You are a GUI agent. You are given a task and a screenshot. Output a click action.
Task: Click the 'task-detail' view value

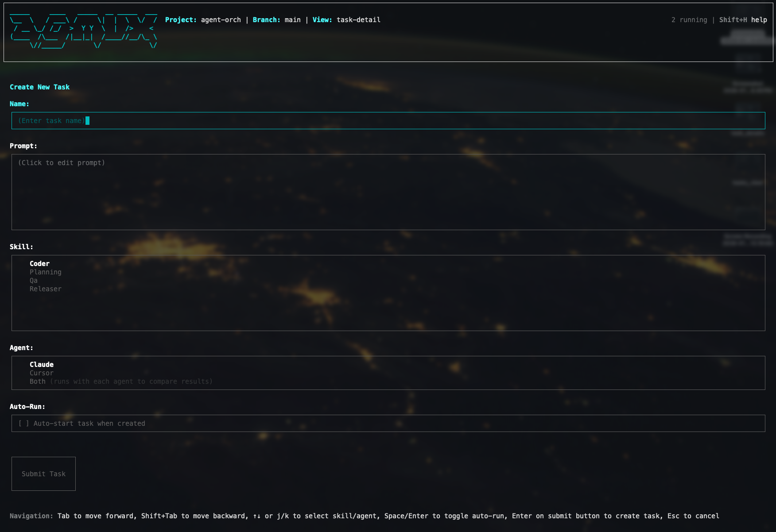click(x=358, y=20)
